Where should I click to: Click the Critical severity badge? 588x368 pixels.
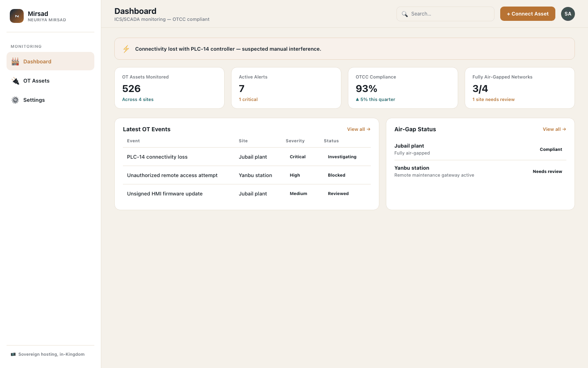[298, 157]
